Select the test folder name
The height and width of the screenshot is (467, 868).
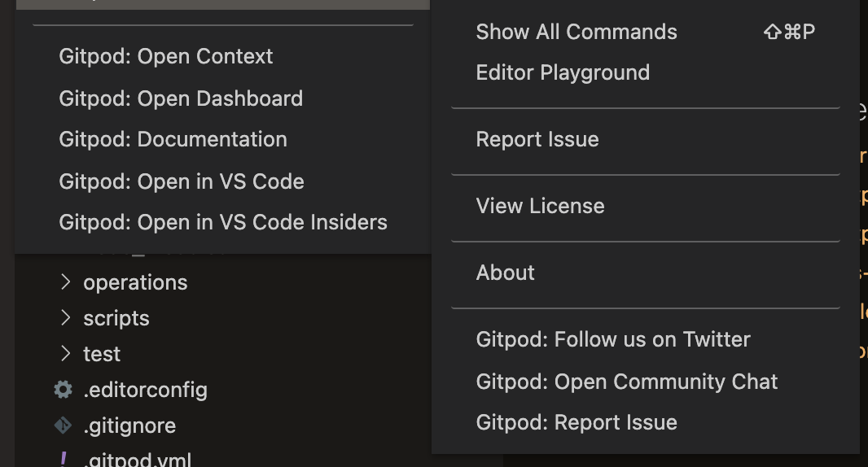coord(102,354)
